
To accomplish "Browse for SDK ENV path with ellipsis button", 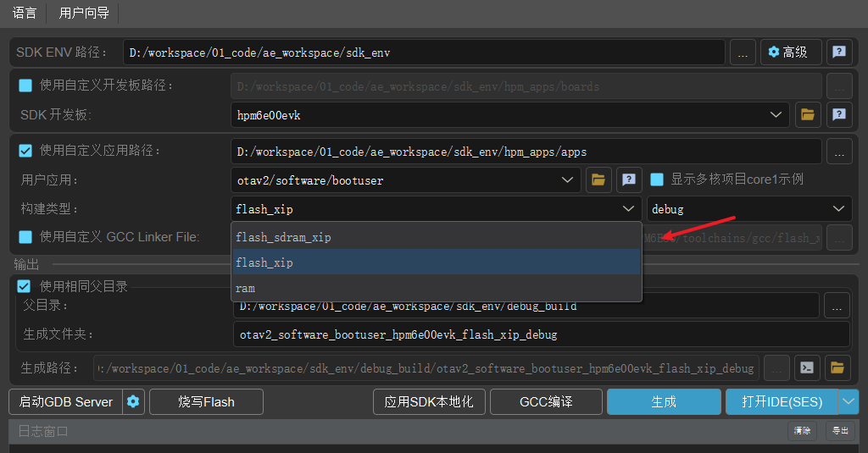I will (x=743, y=52).
